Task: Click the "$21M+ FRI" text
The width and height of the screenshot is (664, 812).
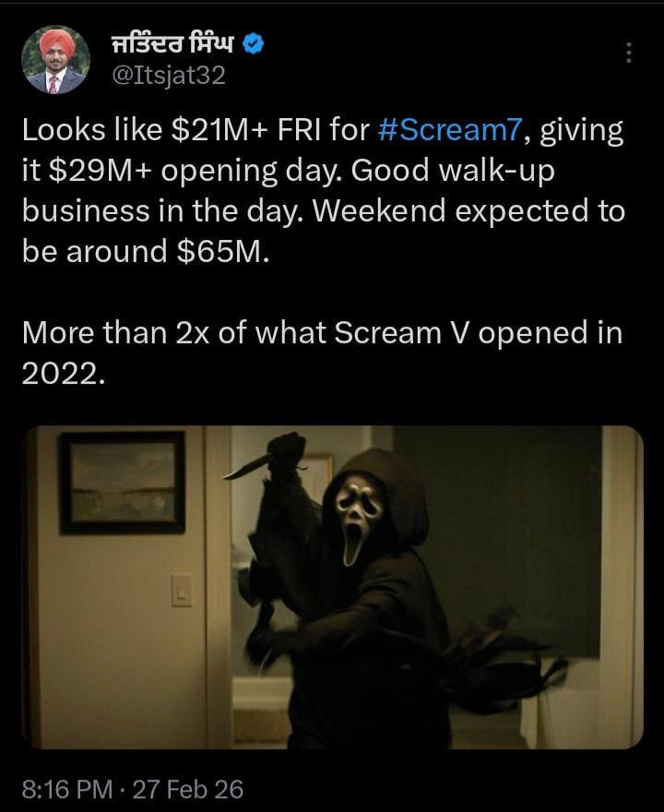Action: (x=245, y=130)
